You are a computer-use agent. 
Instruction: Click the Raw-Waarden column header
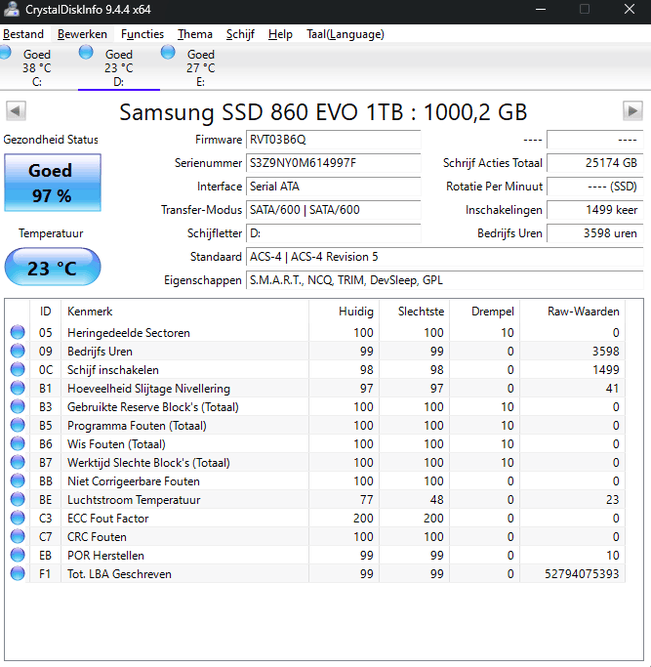(572, 311)
